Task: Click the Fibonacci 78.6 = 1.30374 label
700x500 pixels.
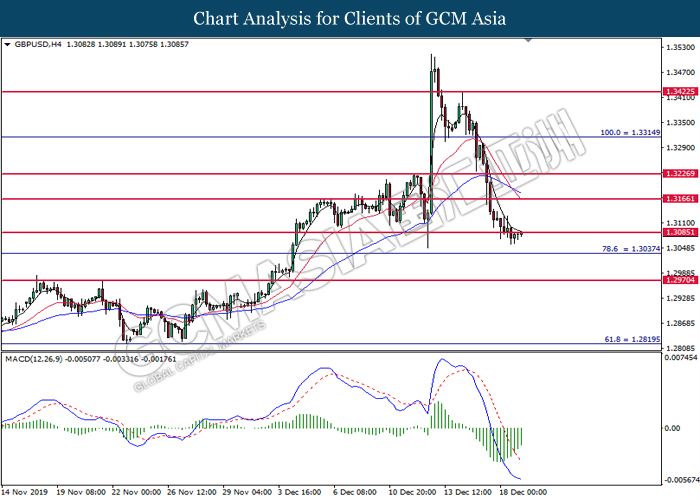Action: coord(631,249)
